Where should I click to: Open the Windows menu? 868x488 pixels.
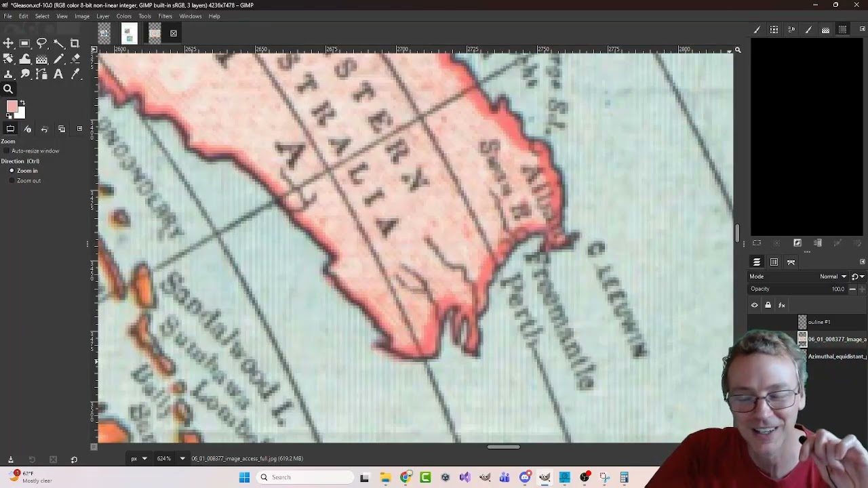pyautogui.click(x=191, y=16)
